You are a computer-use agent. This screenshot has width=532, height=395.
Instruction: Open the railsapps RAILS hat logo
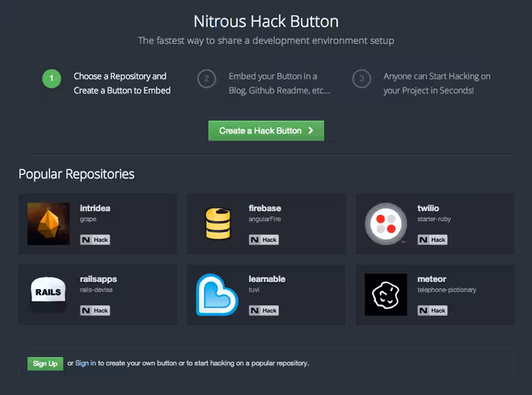click(x=49, y=294)
